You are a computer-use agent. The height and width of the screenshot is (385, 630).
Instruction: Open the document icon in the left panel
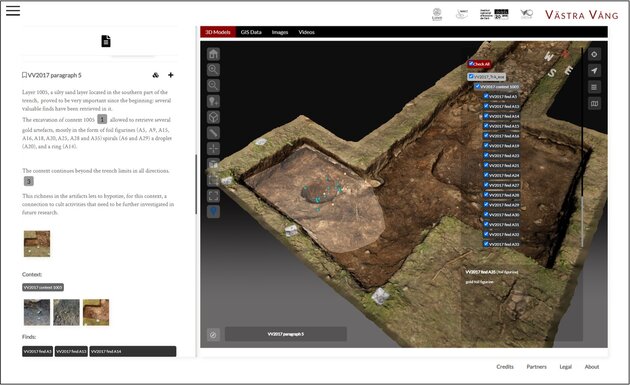click(106, 41)
